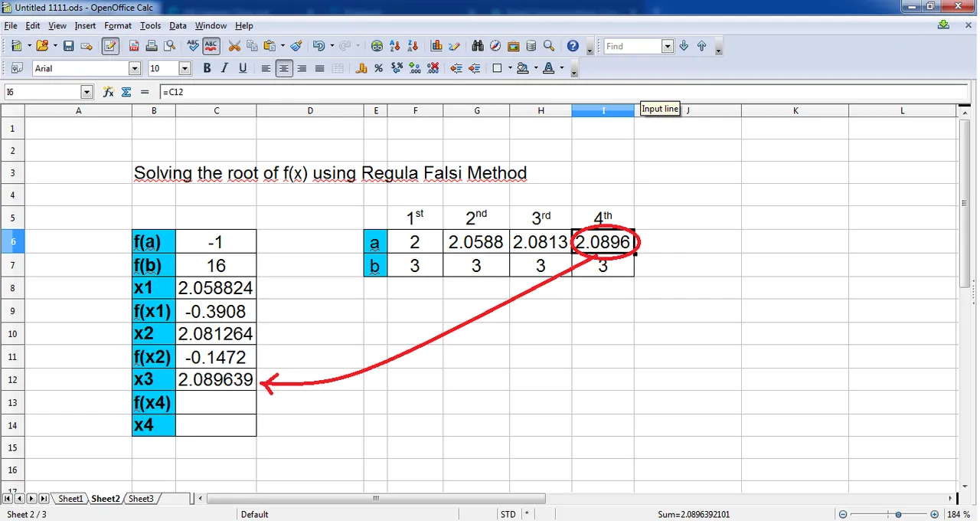The height and width of the screenshot is (521, 980).
Task: Set Align Left for cell
Action: click(x=266, y=68)
